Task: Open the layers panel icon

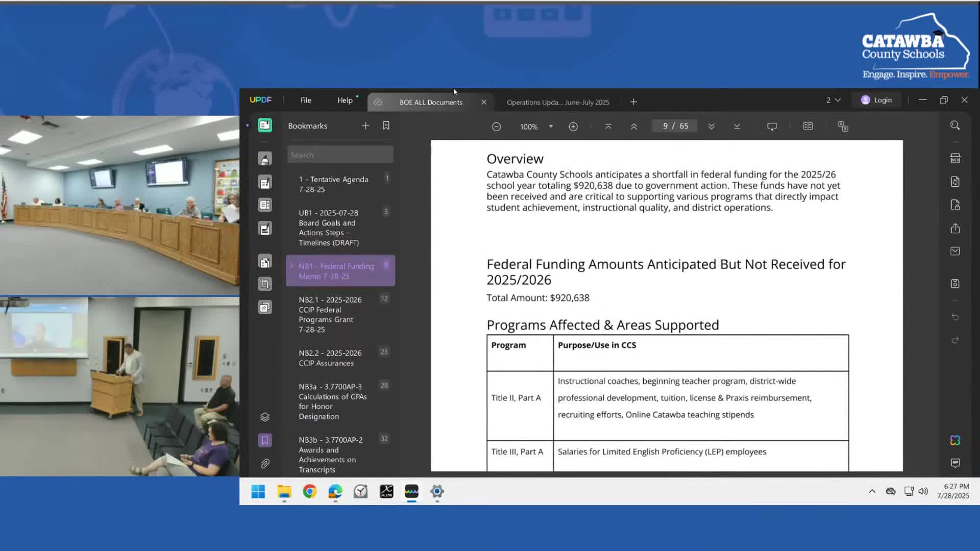Action: click(265, 417)
